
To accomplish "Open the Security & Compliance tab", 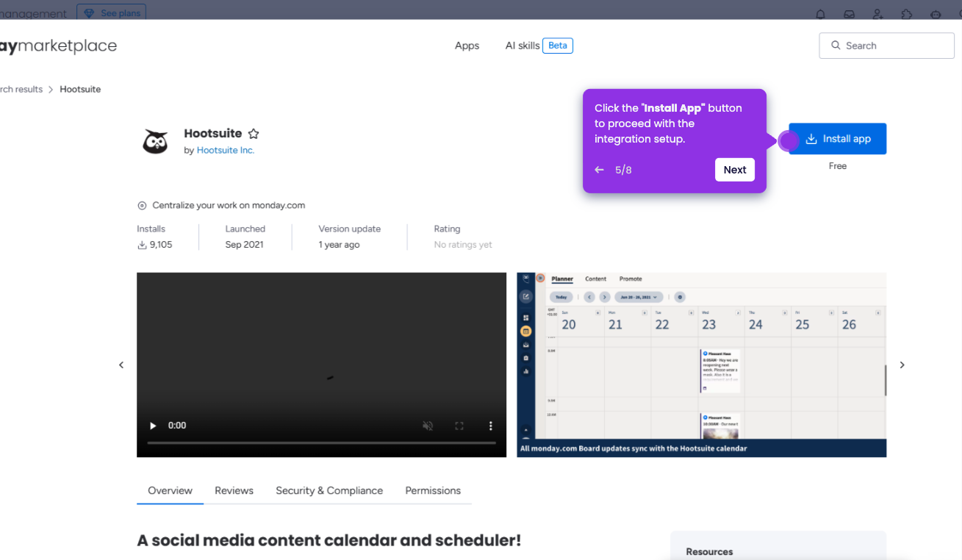I will [x=329, y=491].
